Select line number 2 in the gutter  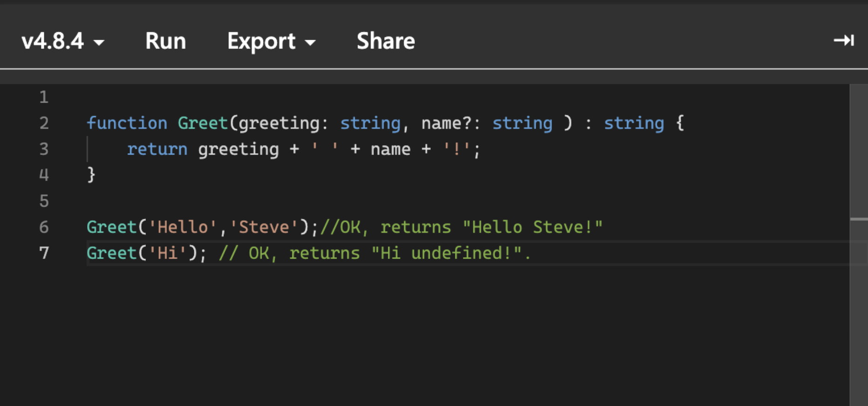[x=44, y=123]
